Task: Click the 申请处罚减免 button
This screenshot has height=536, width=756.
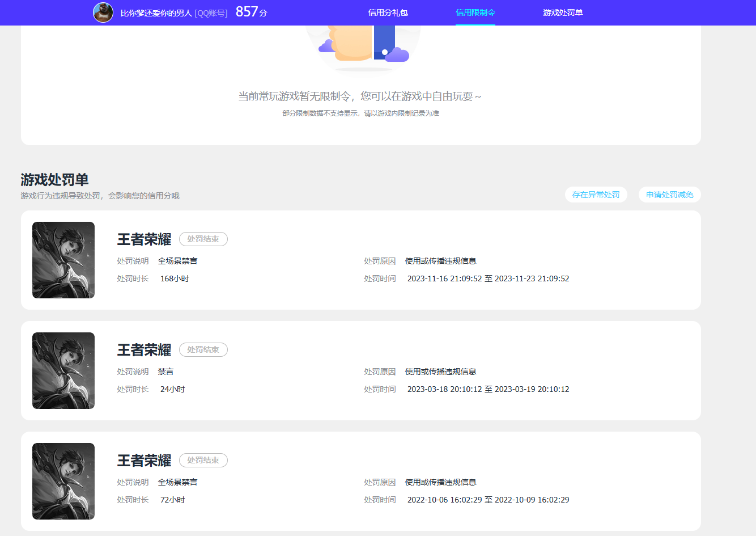Action: pyautogui.click(x=670, y=195)
